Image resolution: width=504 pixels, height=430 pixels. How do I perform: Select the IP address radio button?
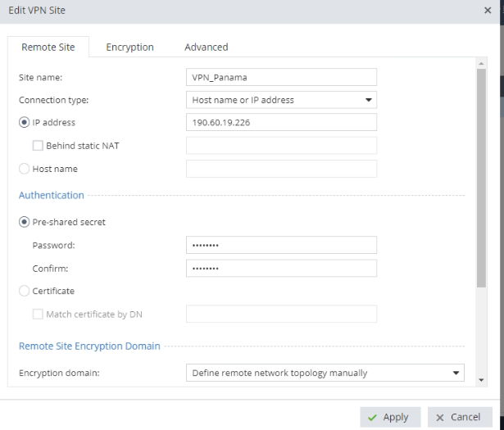tap(24, 123)
